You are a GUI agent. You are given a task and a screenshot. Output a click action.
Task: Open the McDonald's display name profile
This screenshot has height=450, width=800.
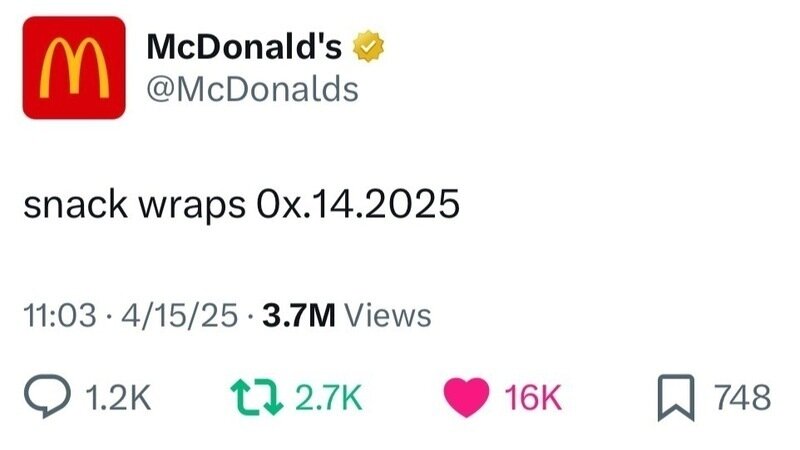[245, 47]
